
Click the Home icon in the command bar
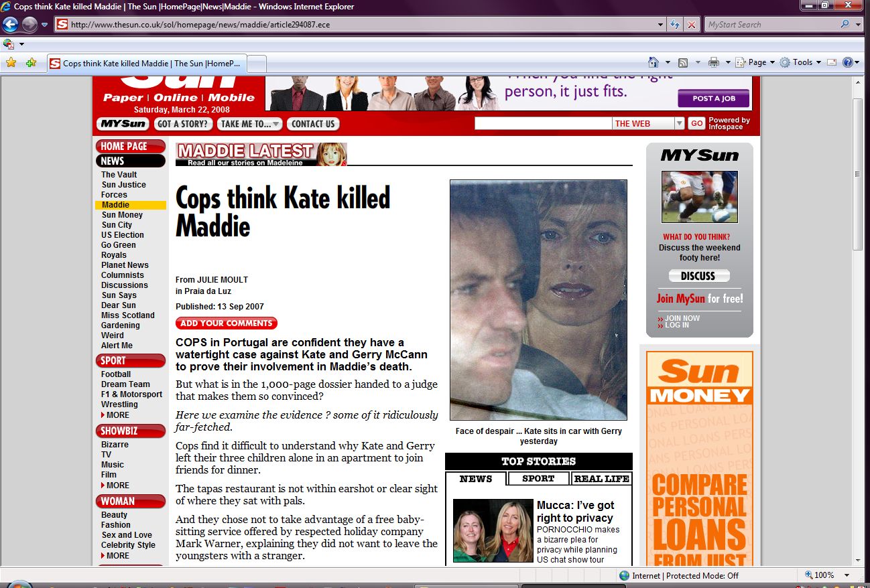653,62
